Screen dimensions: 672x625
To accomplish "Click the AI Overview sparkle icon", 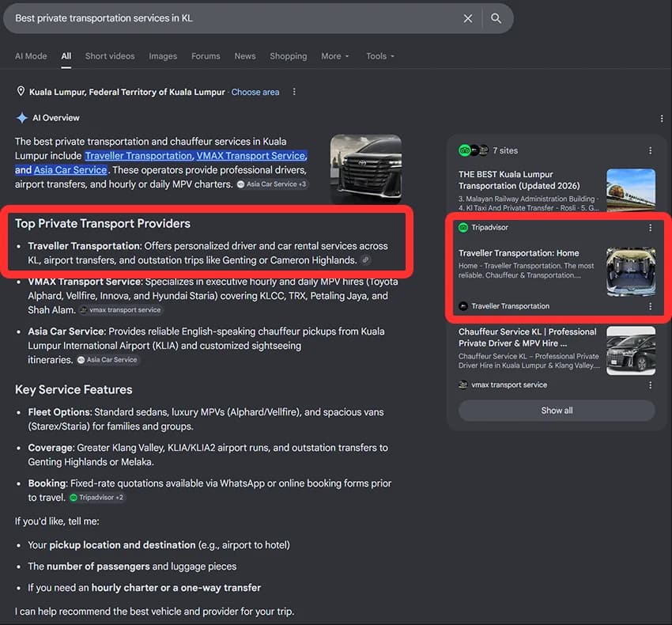I will (x=22, y=118).
